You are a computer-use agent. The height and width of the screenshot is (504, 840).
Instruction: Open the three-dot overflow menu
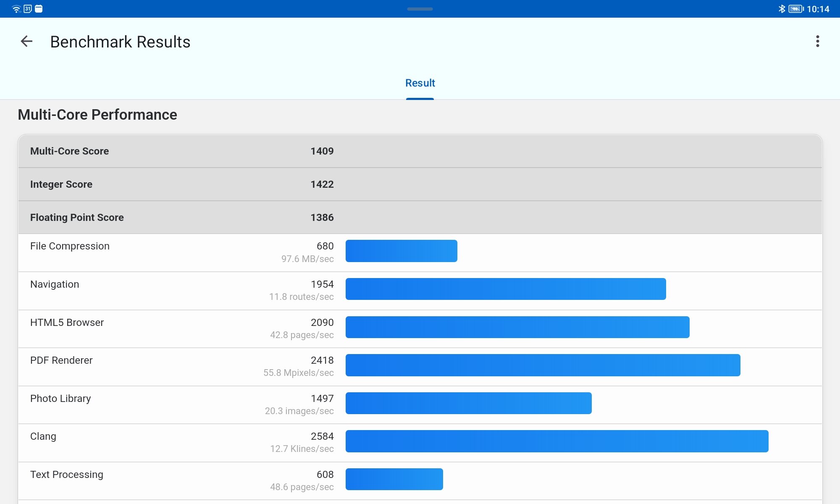pos(817,41)
